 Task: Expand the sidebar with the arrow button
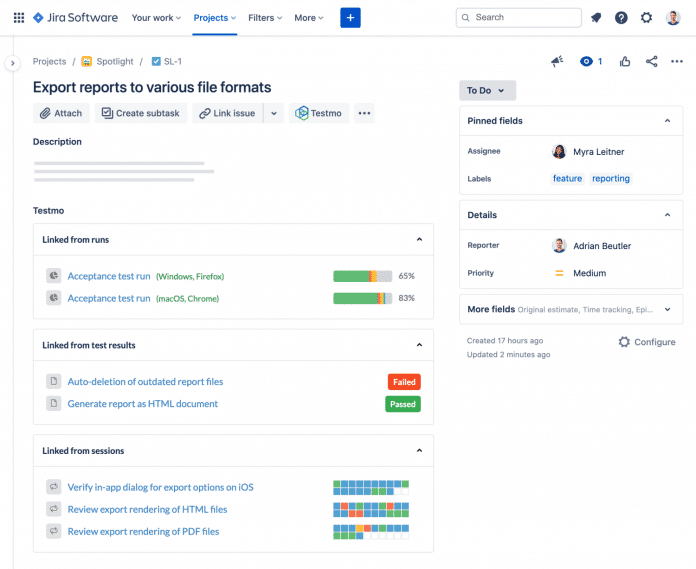click(x=13, y=63)
